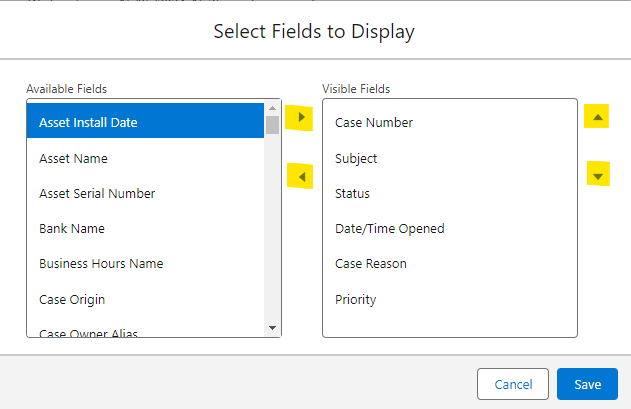
Task: Select Subject in Visible Fields
Action: pos(449,158)
